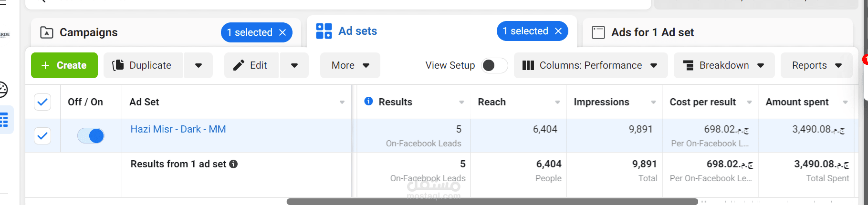Switch to the Campaigns tab

pos(89,32)
